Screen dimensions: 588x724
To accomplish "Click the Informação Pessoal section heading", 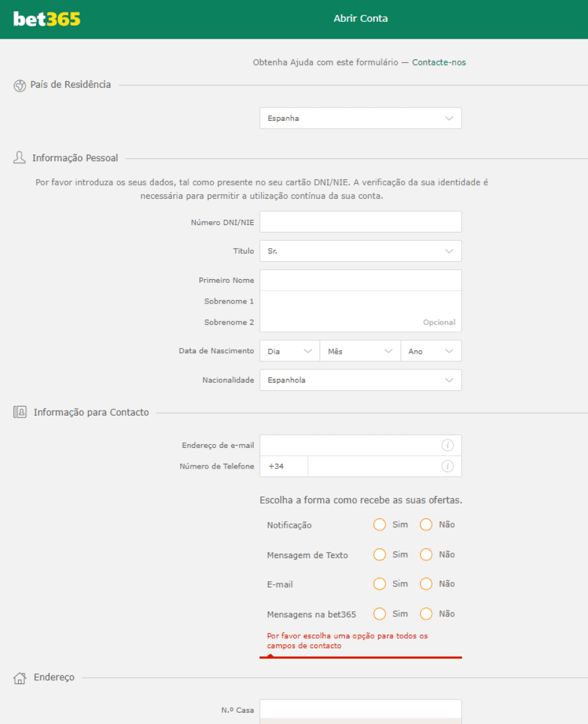I will point(75,158).
